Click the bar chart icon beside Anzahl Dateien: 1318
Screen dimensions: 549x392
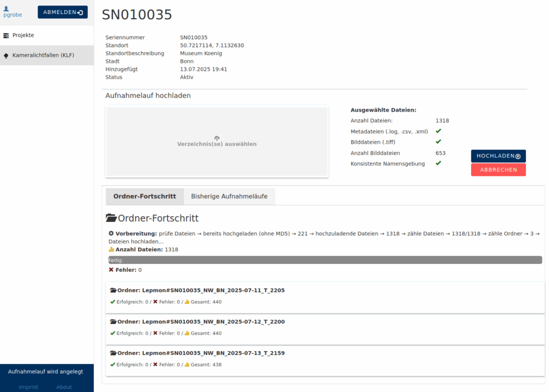coord(111,249)
